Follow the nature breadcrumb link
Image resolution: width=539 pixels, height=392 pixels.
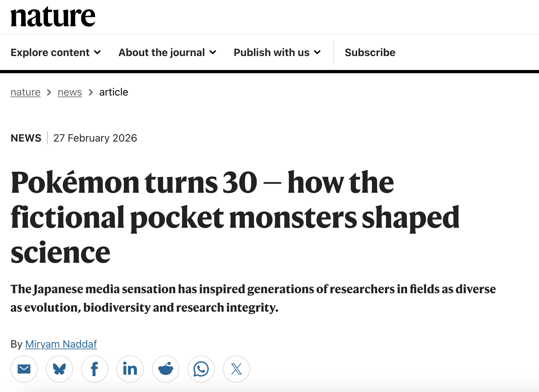[x=25, y=92]
